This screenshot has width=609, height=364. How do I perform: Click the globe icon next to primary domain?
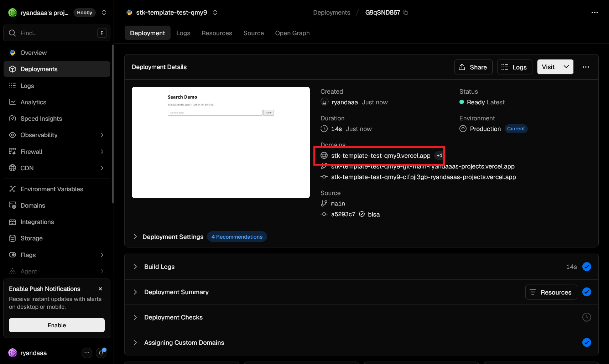[324, 156]
